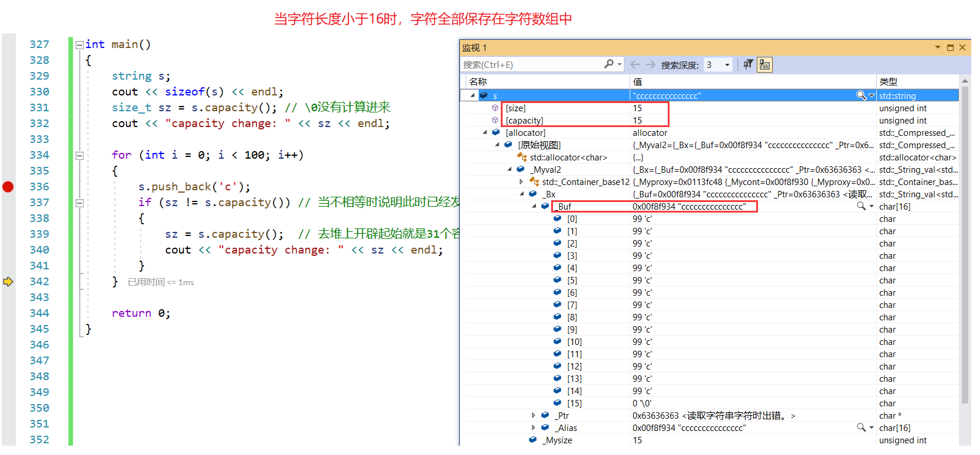Screen dimensions: 980x455
Task: Click the std::allocator<char> base class icon
Action: [522, 157]
